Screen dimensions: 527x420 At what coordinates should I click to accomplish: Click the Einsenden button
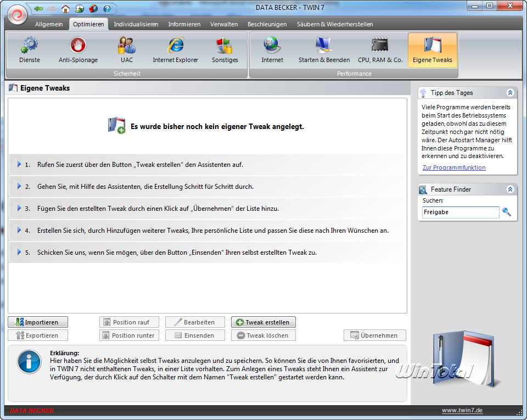(195, 335)
